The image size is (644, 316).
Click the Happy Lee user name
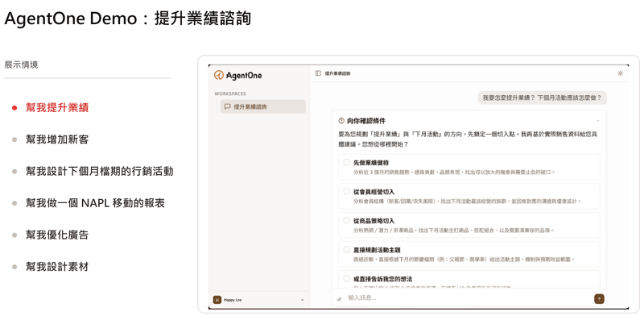coord(233,300)
